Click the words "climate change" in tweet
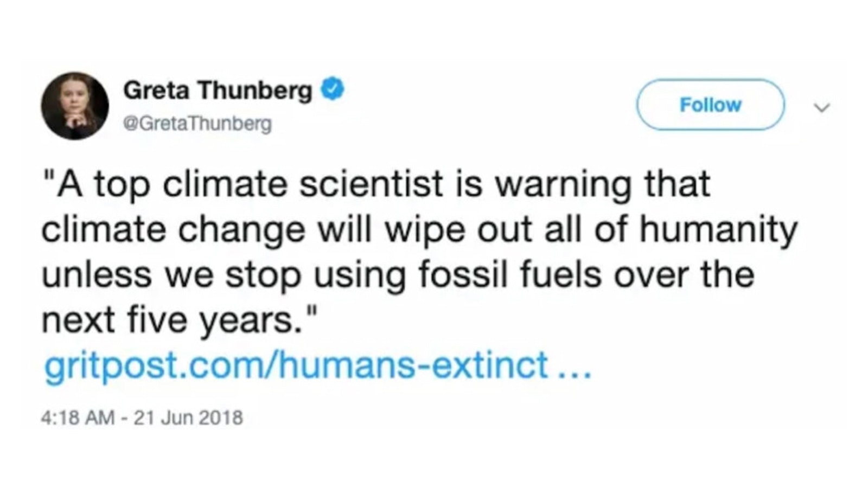 point(174,229)
